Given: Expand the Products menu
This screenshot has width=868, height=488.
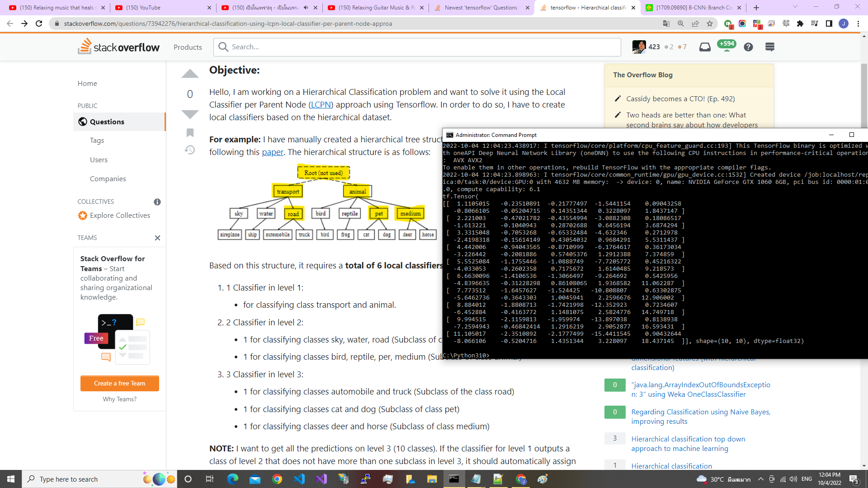Looking at the screenshot, I should point(188,47).
